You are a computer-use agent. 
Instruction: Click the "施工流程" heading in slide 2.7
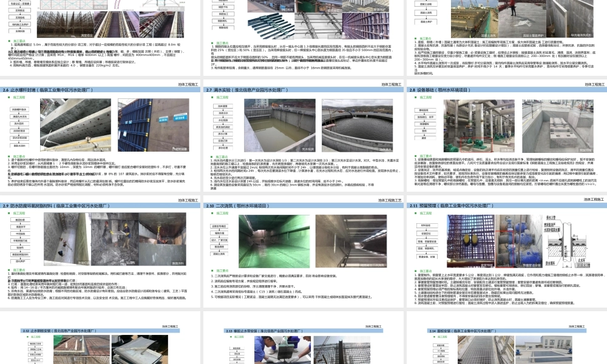click(222, 98)
